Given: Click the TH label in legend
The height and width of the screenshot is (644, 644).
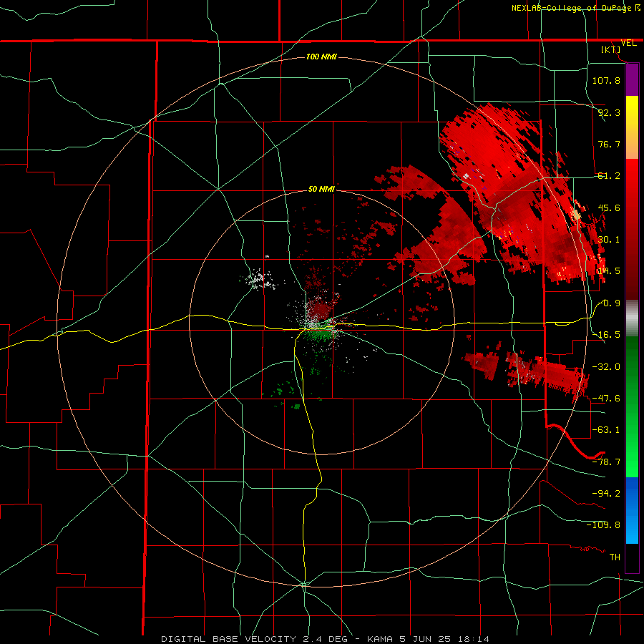Looking at the screenshot, I should coord(615,557).
